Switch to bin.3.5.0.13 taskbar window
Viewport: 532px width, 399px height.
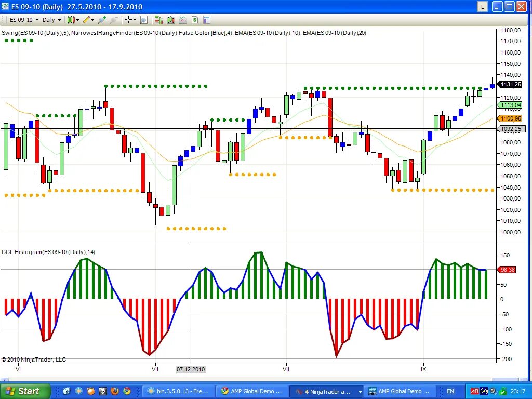click(179, 391)
